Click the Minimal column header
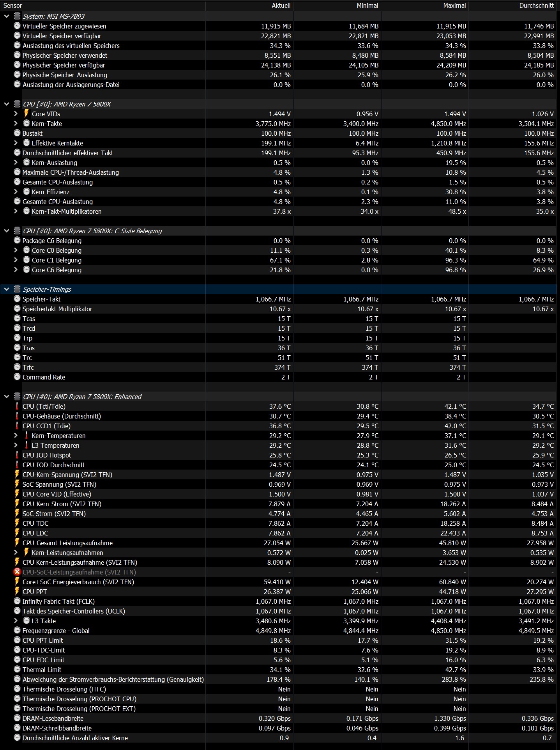 (x=337, y=5)
